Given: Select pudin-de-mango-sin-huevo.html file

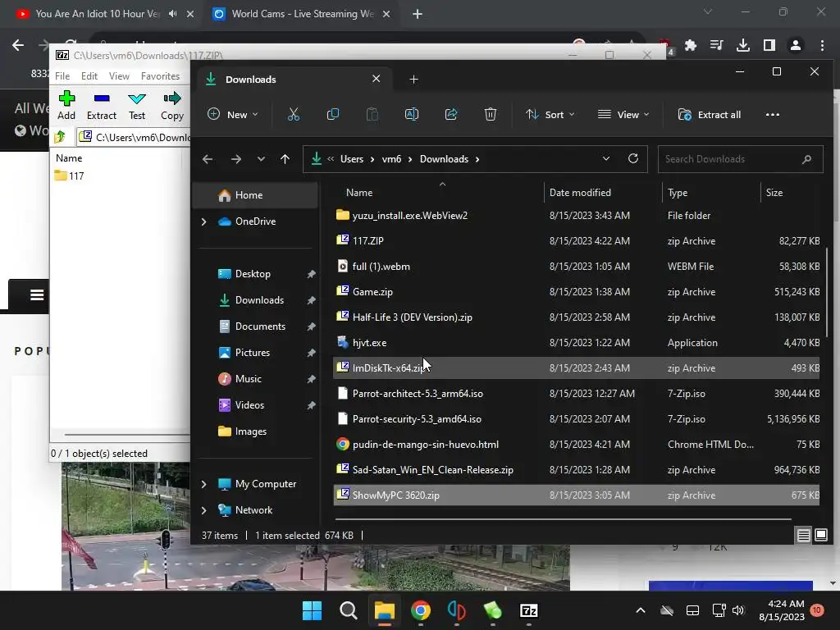Looking at the screenshot, I should pyautogui.click(x=577, y=445).
